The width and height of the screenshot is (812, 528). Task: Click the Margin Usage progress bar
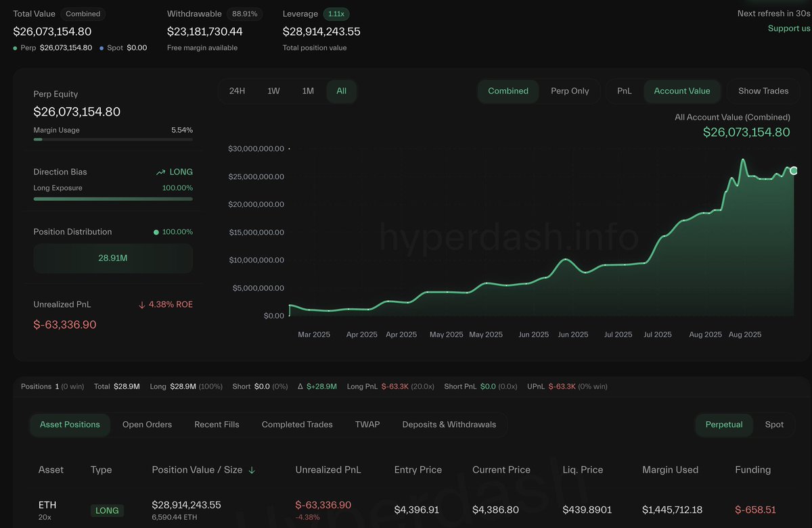click(x=113, y=139)
